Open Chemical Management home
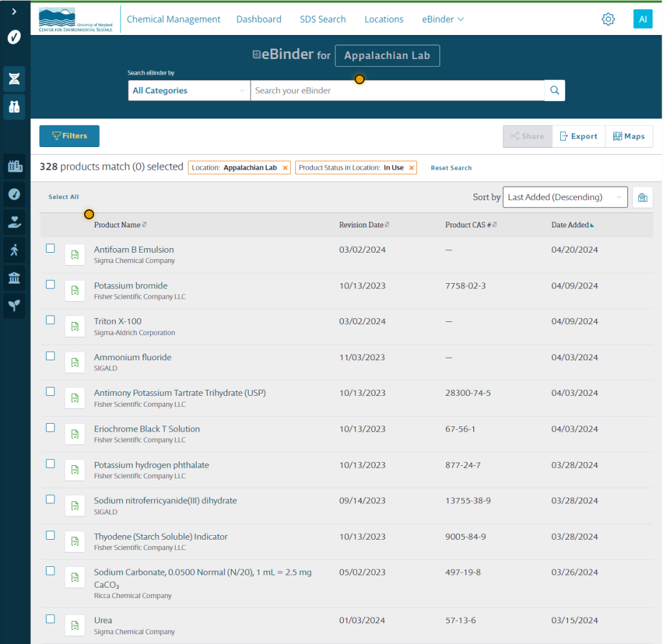The image size is (663, 644). [x=174, y=19]
